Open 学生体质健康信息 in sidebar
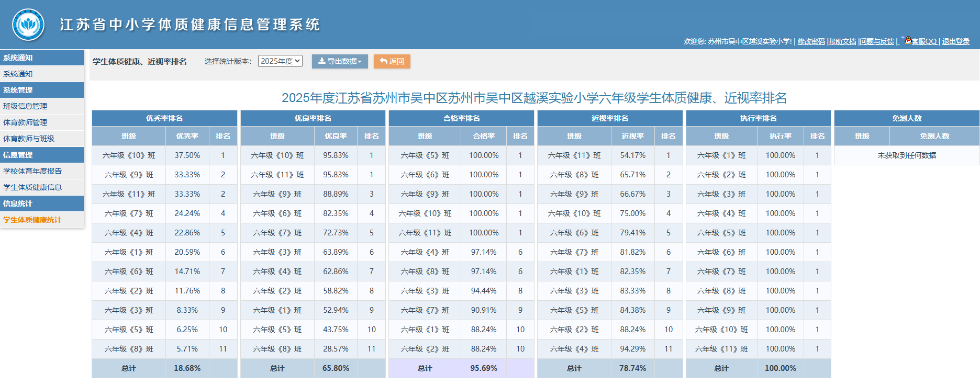Image resolution: width=980 pixels, height=385 pixels. point(42,187)
